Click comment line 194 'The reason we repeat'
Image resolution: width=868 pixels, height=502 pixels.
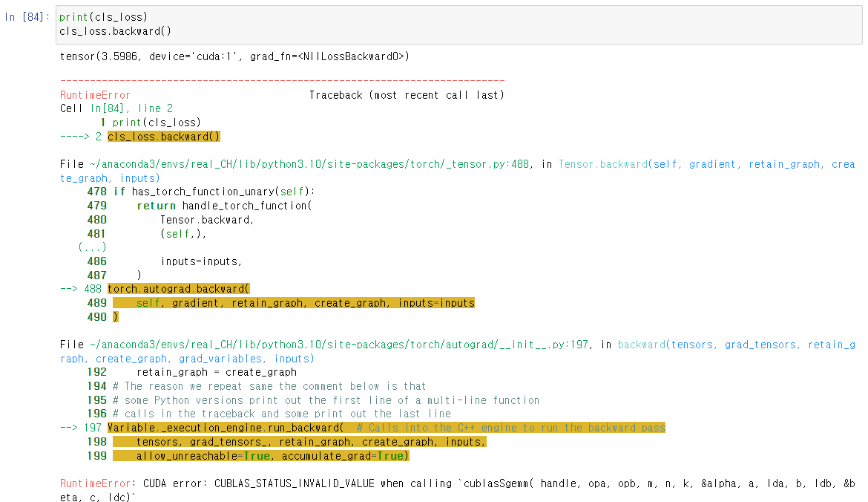pos(256,386)
